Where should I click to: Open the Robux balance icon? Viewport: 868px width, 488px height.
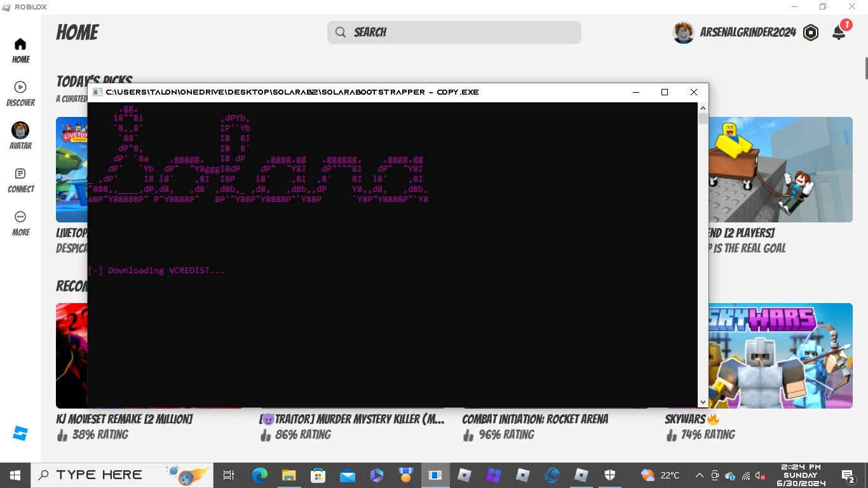click(811, 32)
